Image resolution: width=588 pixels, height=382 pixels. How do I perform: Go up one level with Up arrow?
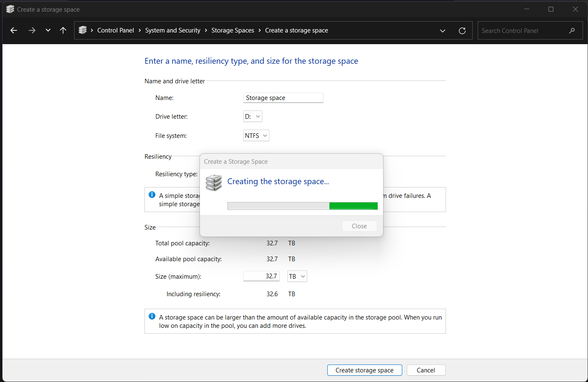click(63, 30)
